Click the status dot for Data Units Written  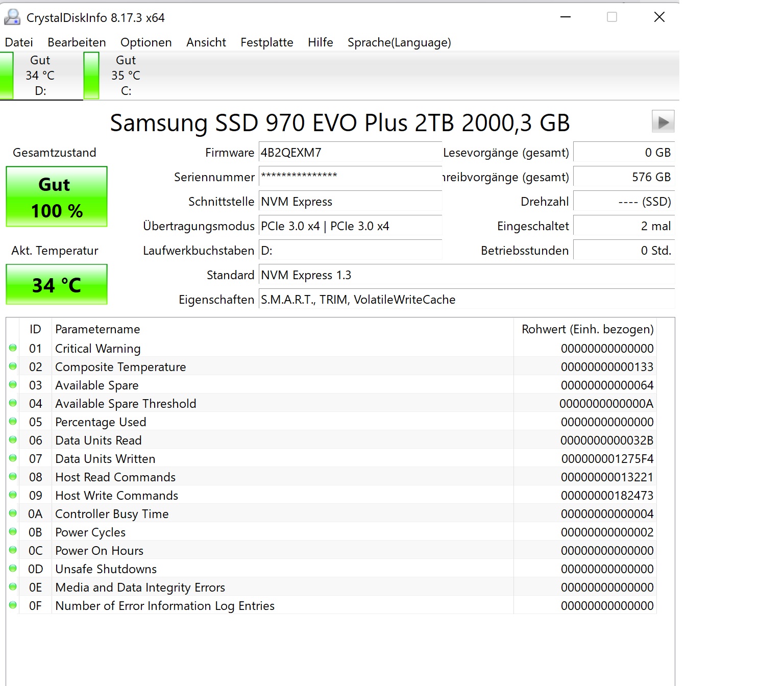tap(13, 458)
